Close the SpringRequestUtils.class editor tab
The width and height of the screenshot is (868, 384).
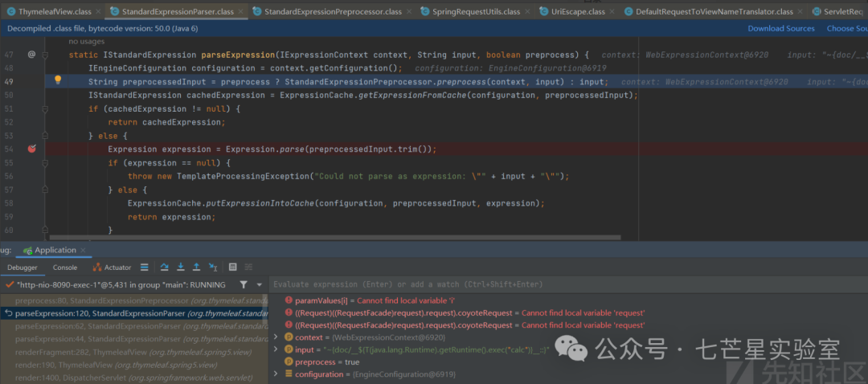(526, 11)
